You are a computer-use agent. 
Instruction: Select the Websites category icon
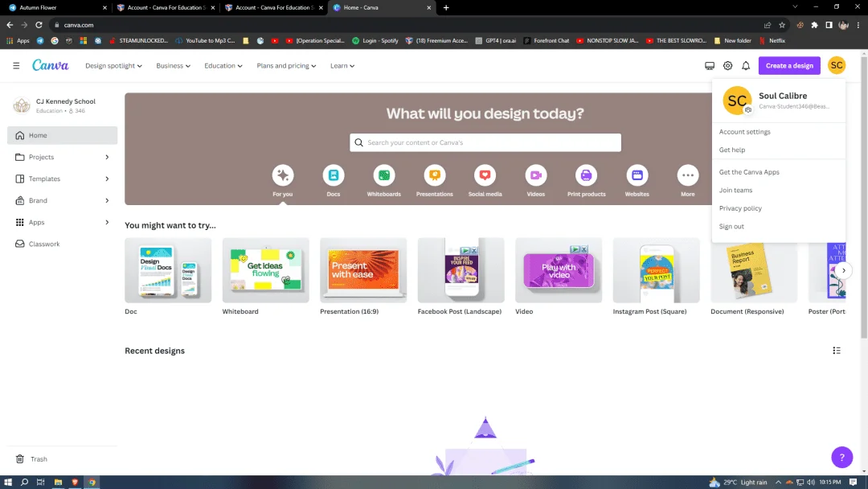pos(637,175)
